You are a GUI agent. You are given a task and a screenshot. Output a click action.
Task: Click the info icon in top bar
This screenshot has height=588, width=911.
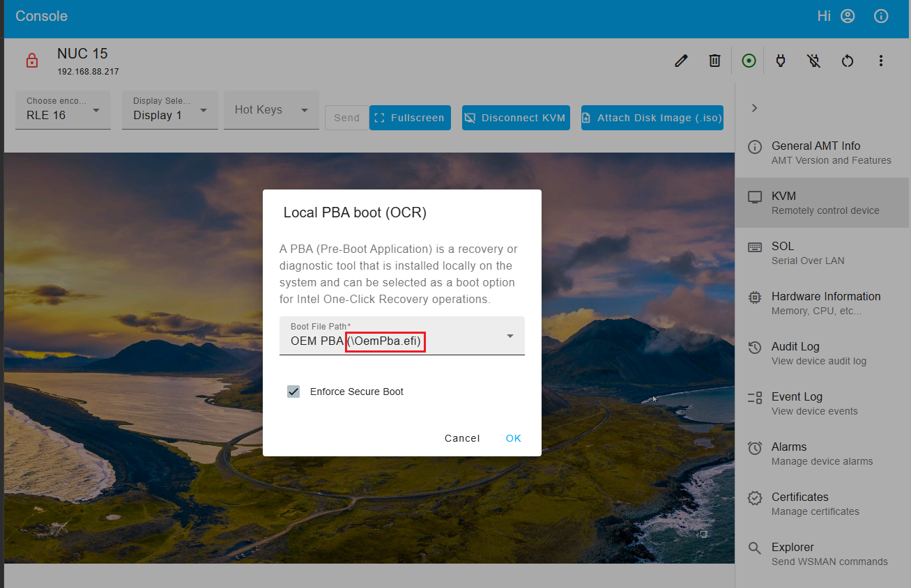[x=881, y=16]
